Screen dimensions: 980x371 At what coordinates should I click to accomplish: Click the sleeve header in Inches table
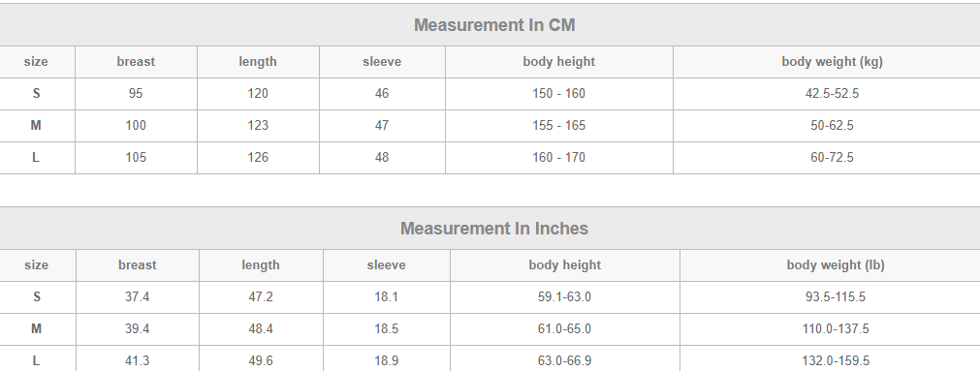pos(386,265)
